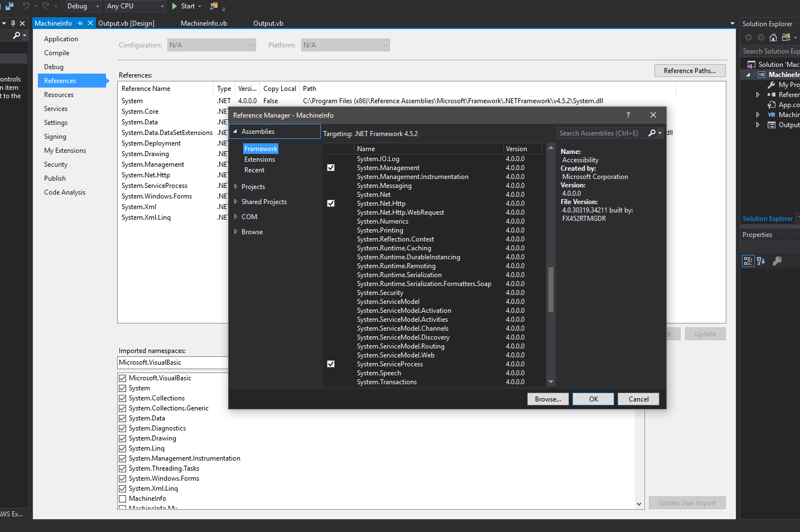The height and width of the screenshot is (532, 800).
Task: Expand the Shared Projects node
Action: [236, 202]
